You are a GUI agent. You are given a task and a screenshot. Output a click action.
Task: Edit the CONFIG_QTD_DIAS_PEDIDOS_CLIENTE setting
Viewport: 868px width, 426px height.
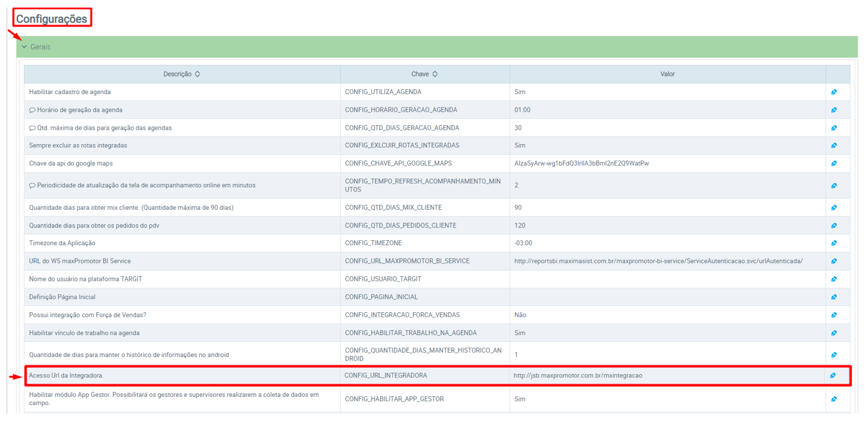[834, 225]
